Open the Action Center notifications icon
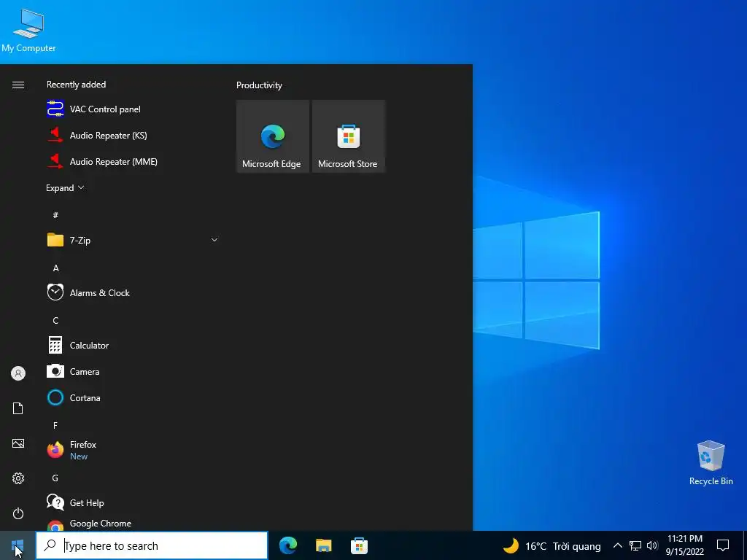This screenshot has width=747, height=560. click(723, 545)
